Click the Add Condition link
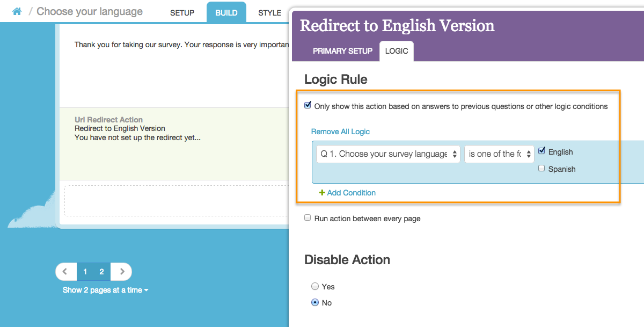644x327 pixels. click(x=351, y=193)
